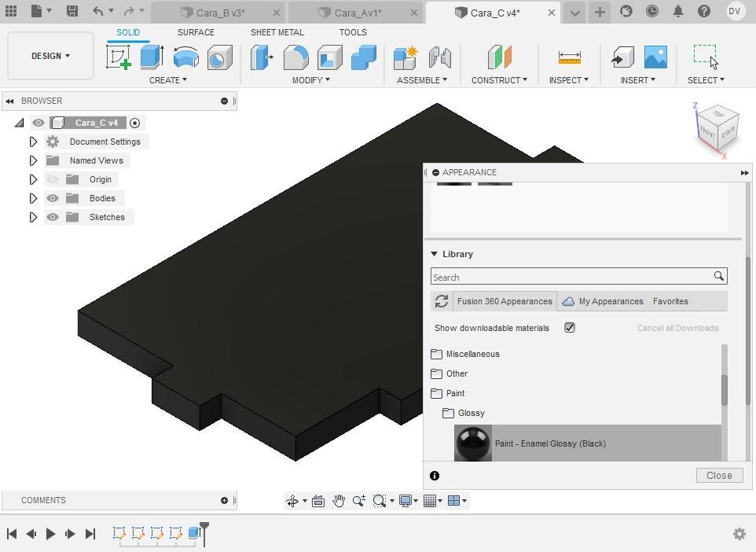Screen dimensions: 756x552
Task: Close the Appearance dialog
Action: [x=719, y=476]
